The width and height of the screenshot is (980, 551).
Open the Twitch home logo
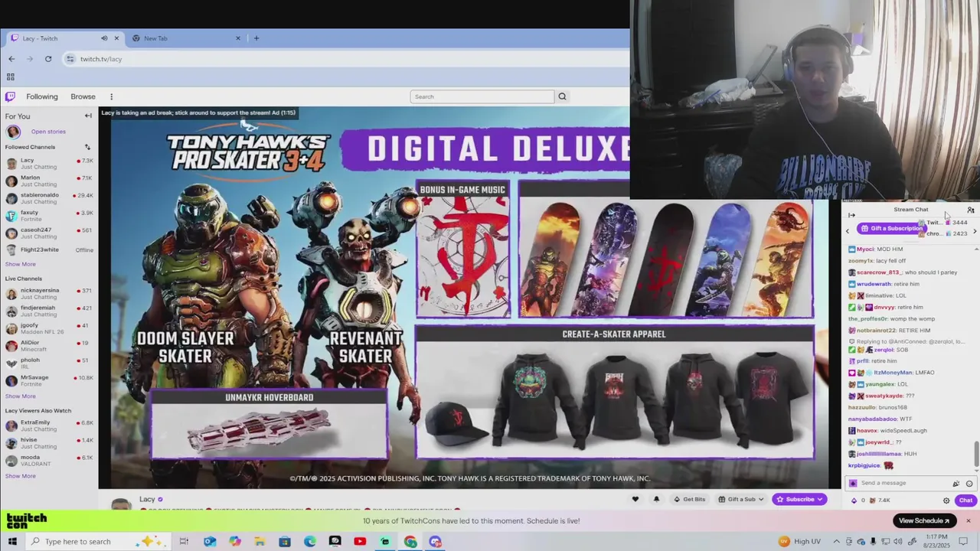[10, 96]
